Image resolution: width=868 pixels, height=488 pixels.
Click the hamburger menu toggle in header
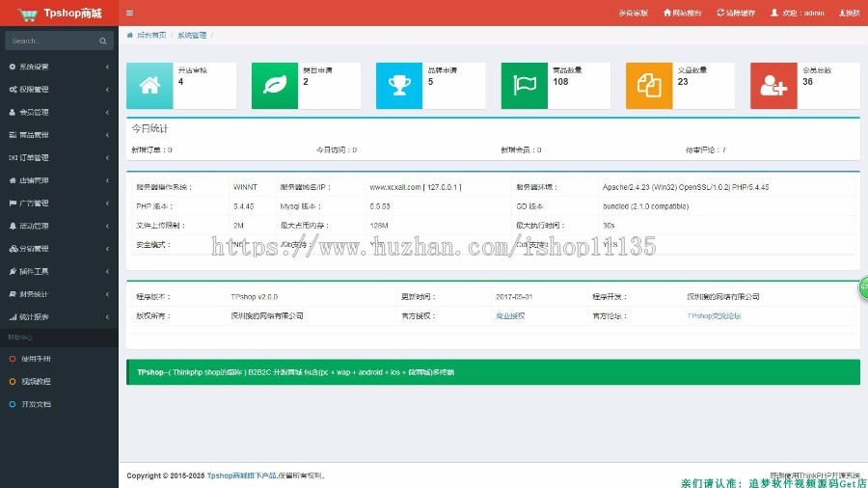129,13
